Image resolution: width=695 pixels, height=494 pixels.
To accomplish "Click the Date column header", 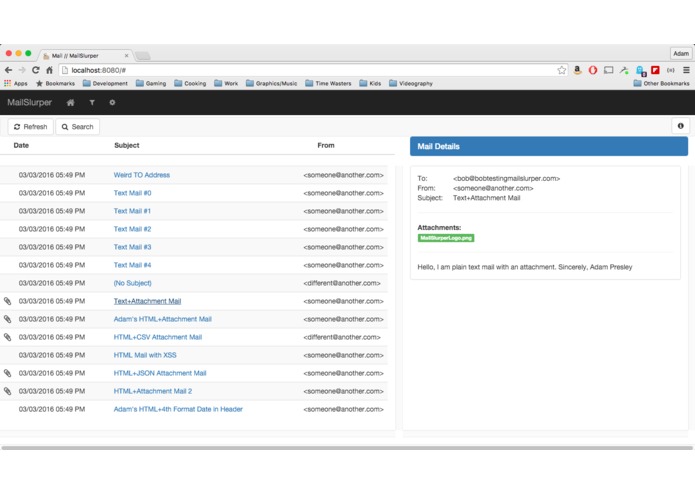I will click(x=21, y=145).
